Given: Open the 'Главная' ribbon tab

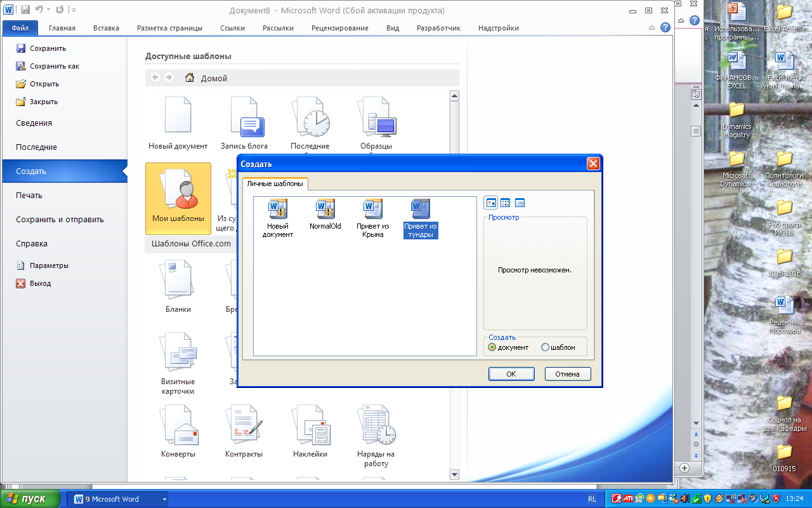Looking at the screenshot, I should tap(62, 28).
